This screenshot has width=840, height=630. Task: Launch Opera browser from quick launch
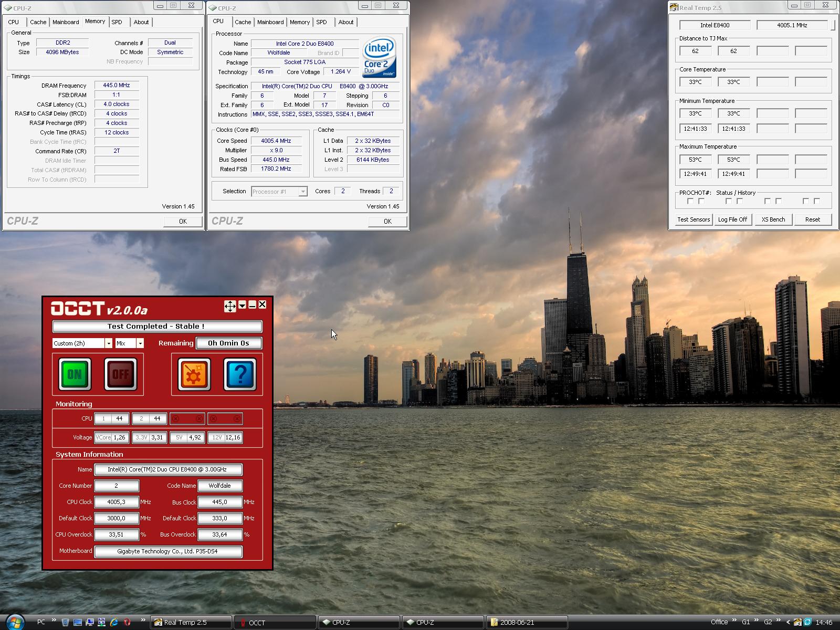(x=127, y=622)
